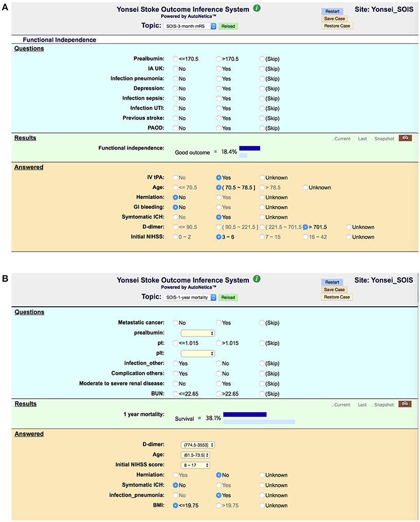Choose pt >1.015 option

click(x=218, y=343)
